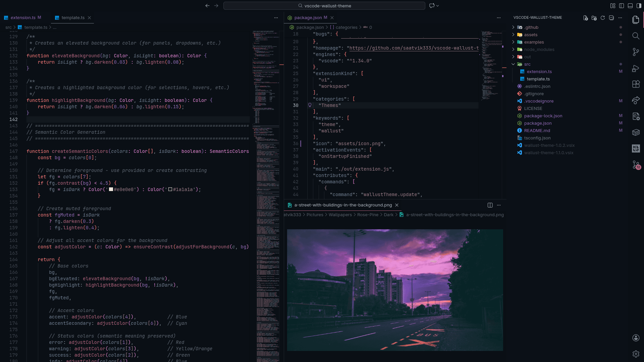The image size is (644, 362).
Task: Open the Run and Debug view
Action: coord(636,68)
